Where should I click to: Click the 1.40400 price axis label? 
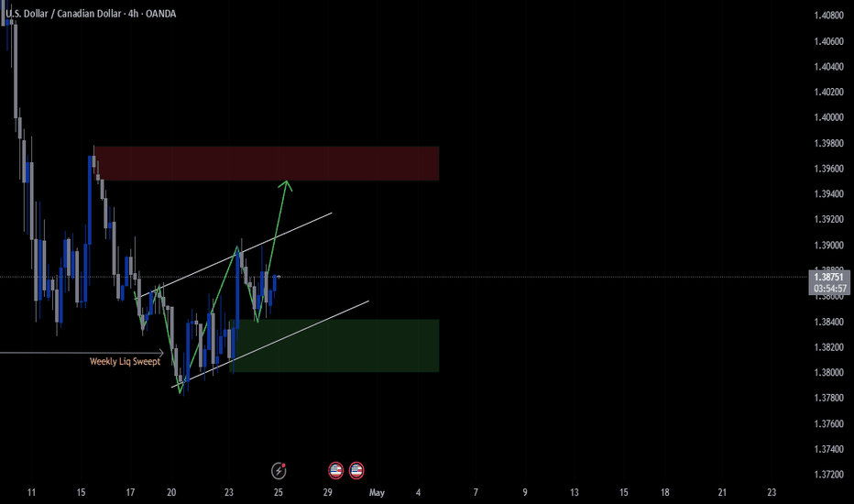pyautogui.click(x=828, y=67)
